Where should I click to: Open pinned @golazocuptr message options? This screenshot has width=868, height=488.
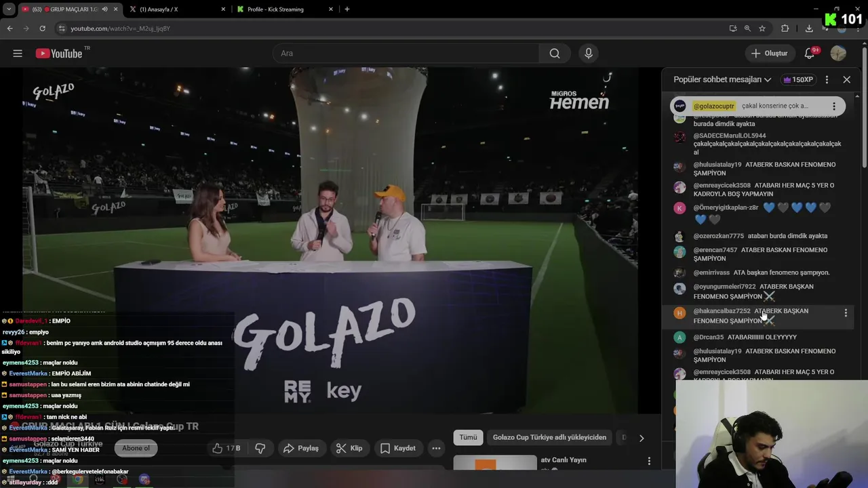834,106
